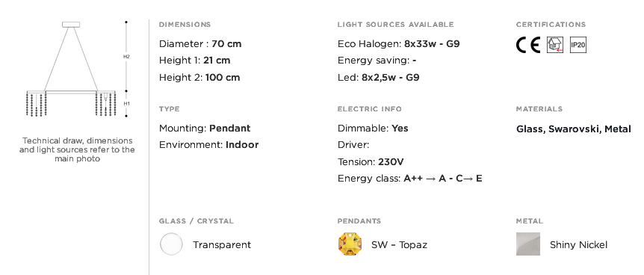Click the Dimmable: Yes entry
Screen dimensions: 644x275
click(373, 129)
